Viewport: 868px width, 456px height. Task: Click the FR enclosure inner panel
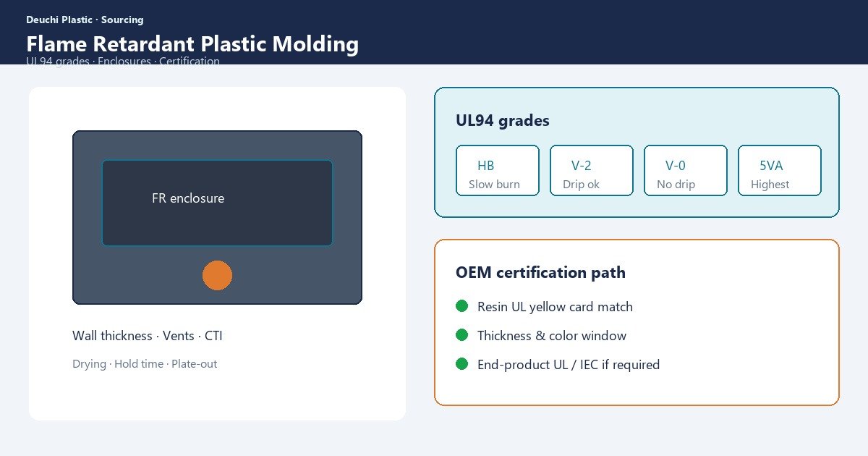pyautogui.click(x=217, y=203)
